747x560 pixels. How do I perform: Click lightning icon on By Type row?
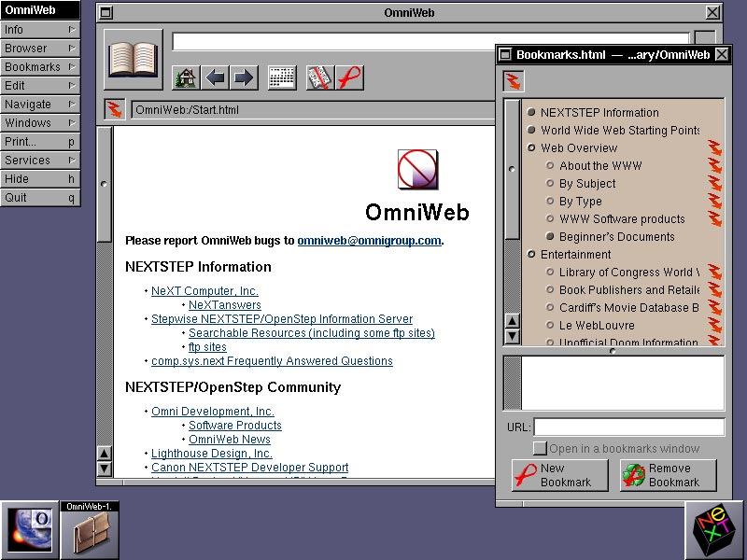[x=714, y=201]
